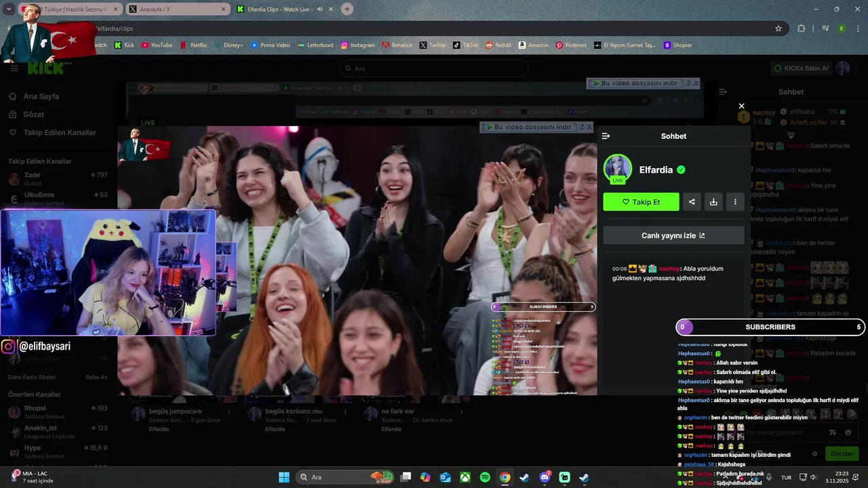
Task: Open the browser extensions puzzle icon
Action: 802,28
